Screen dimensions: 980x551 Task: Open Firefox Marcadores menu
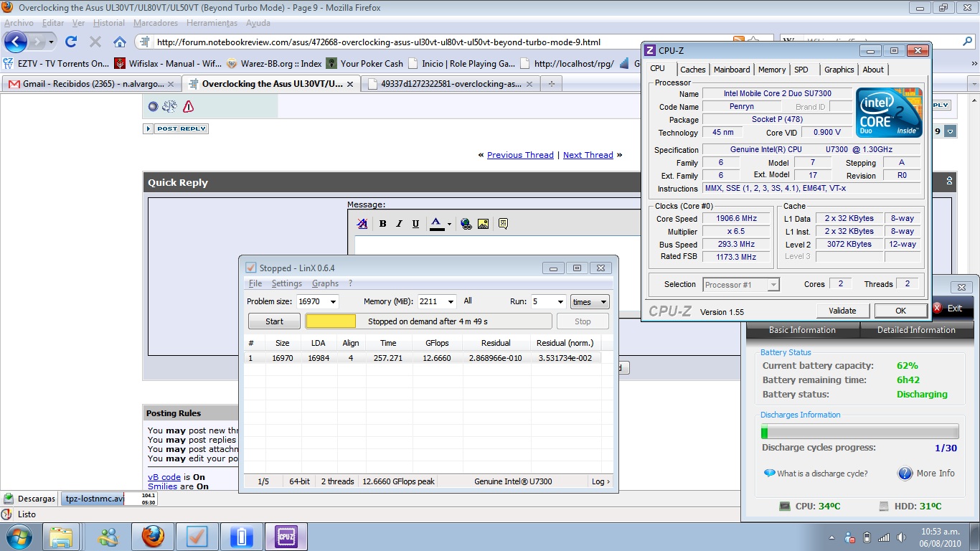tap(156, 23)
